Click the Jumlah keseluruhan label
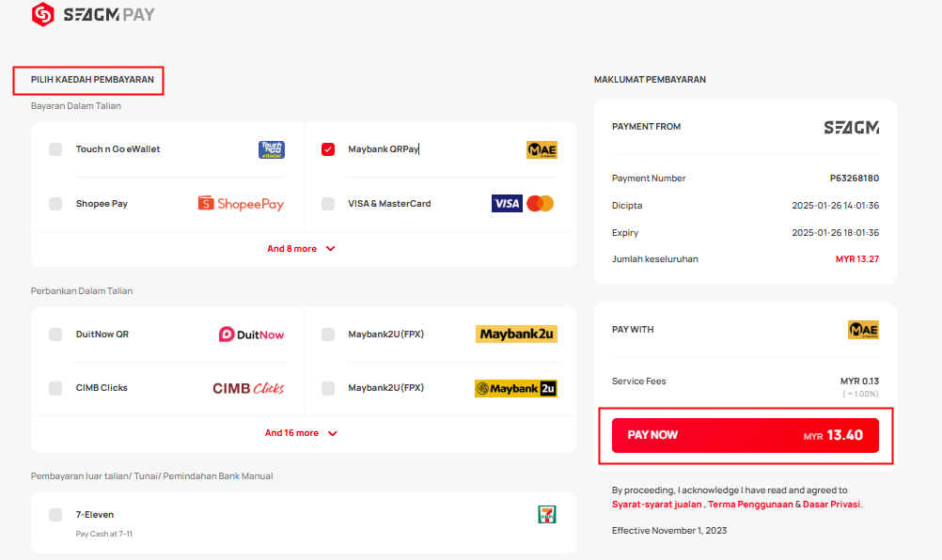 pos(655,259)
